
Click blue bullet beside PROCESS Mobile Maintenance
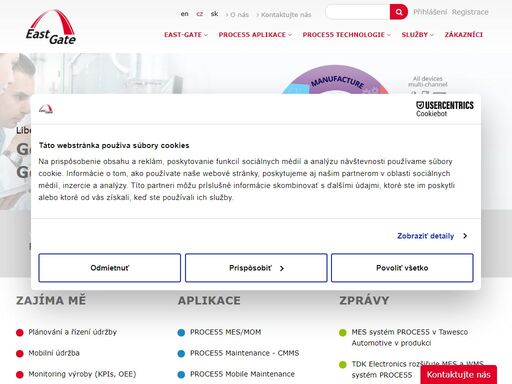[x=181, y=375]
